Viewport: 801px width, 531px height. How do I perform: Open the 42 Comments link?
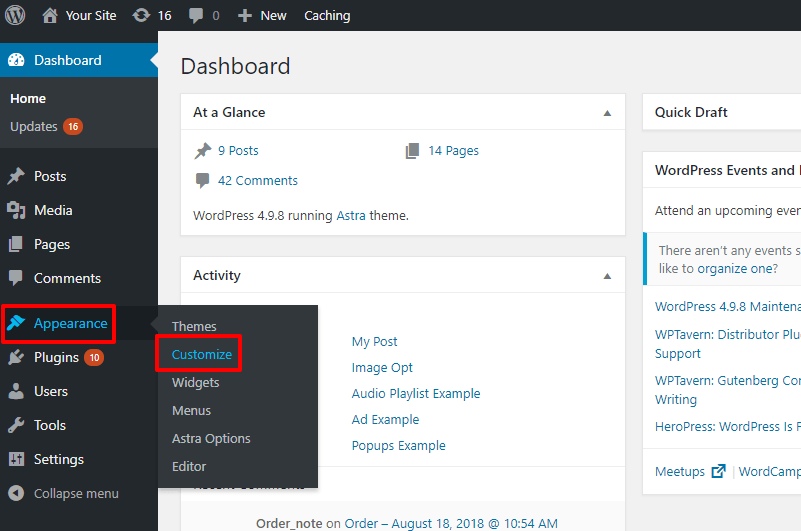coord(257,180)
